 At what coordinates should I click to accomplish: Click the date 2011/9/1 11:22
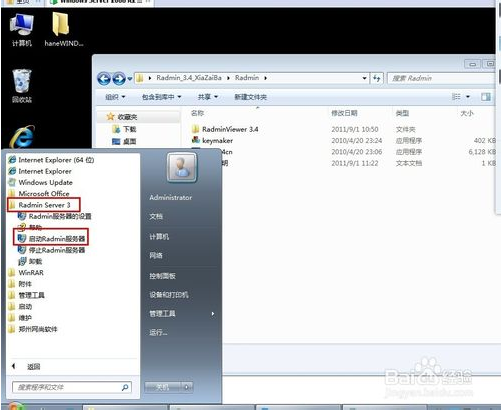tap(355, 163)
